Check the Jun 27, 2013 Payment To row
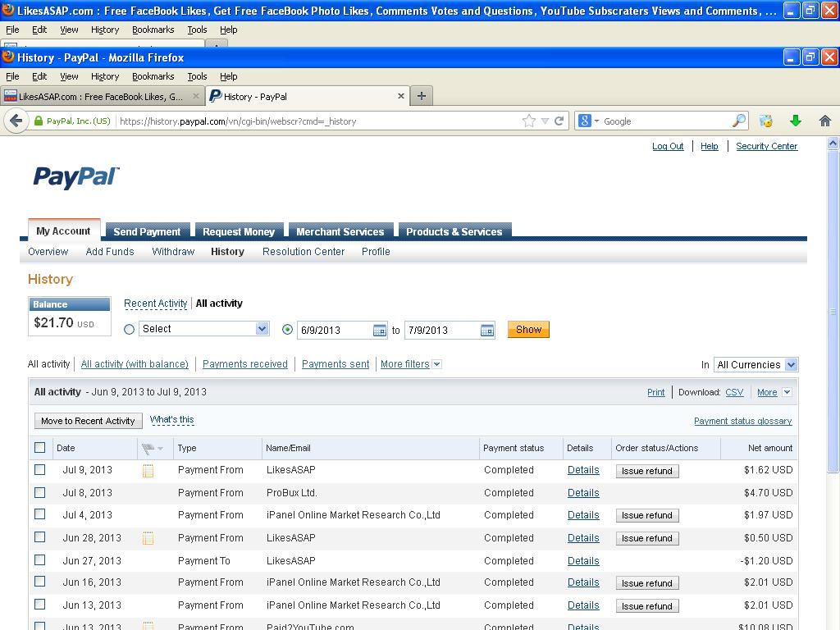Screen dimensions: 840x630 click(39, 559)
